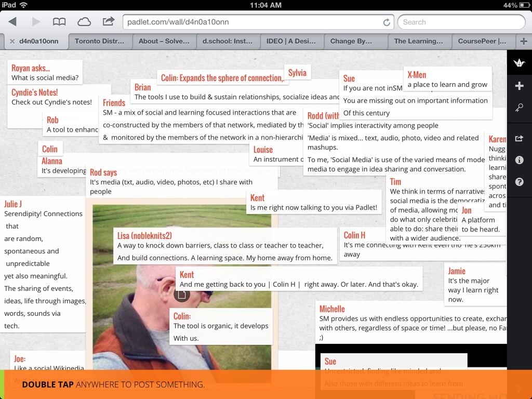Tap the Wi-Fi icon in the status bar
Screen dimensions: 532x399
click(x=23, y=5)
